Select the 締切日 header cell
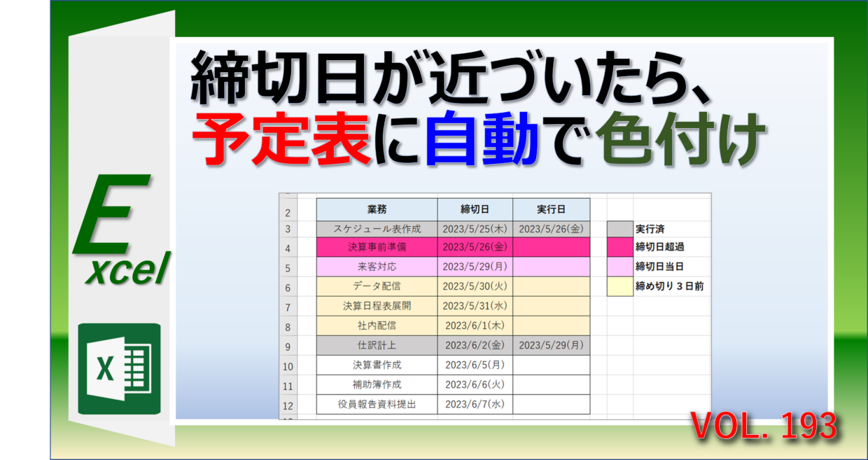The width and height of the screenshot is (868, 460). (x=475, y=209)
